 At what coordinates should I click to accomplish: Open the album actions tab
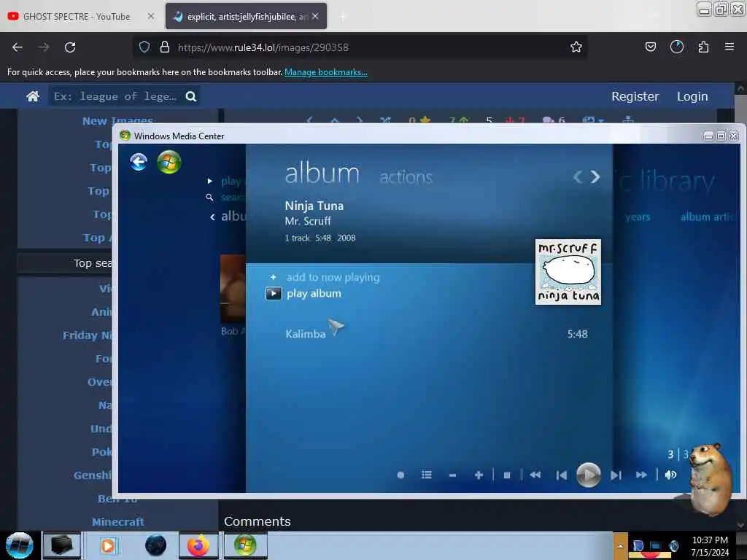(406, 177)
